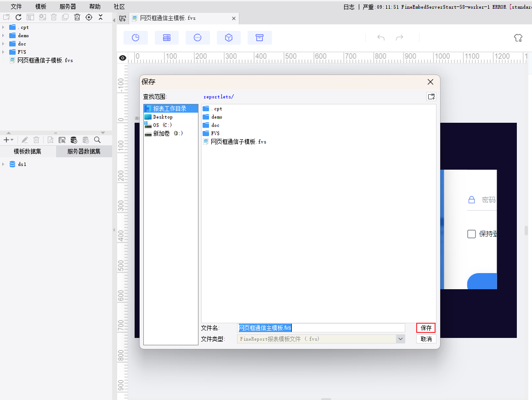532x400 pixels.
Task: Open the more-components ellipsis button
Action: (198, 38)
